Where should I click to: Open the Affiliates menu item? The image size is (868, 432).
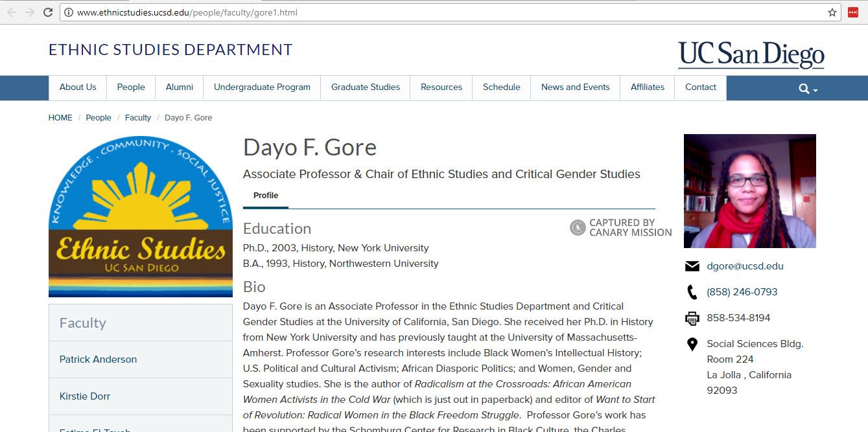pos(648,87)
